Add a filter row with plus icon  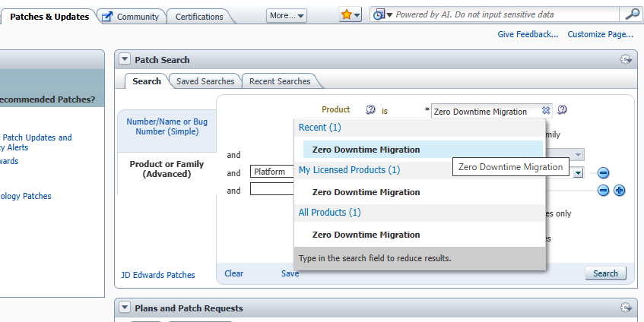pos(620,191)
